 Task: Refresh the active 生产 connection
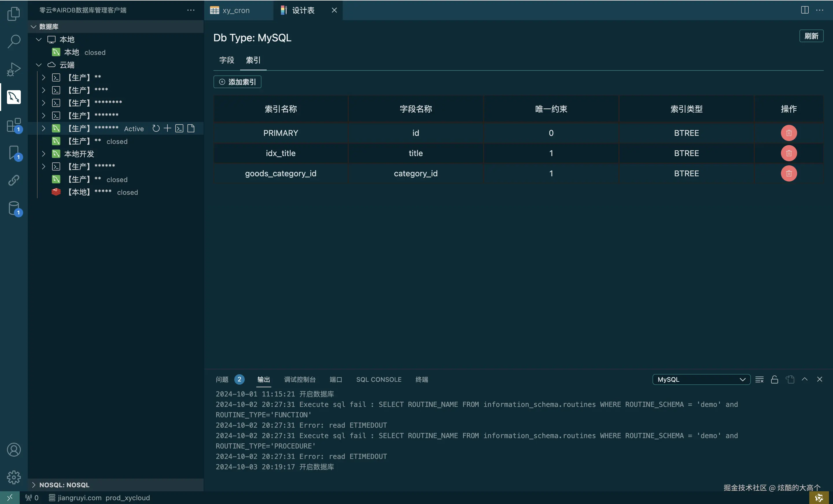[156, 128]
